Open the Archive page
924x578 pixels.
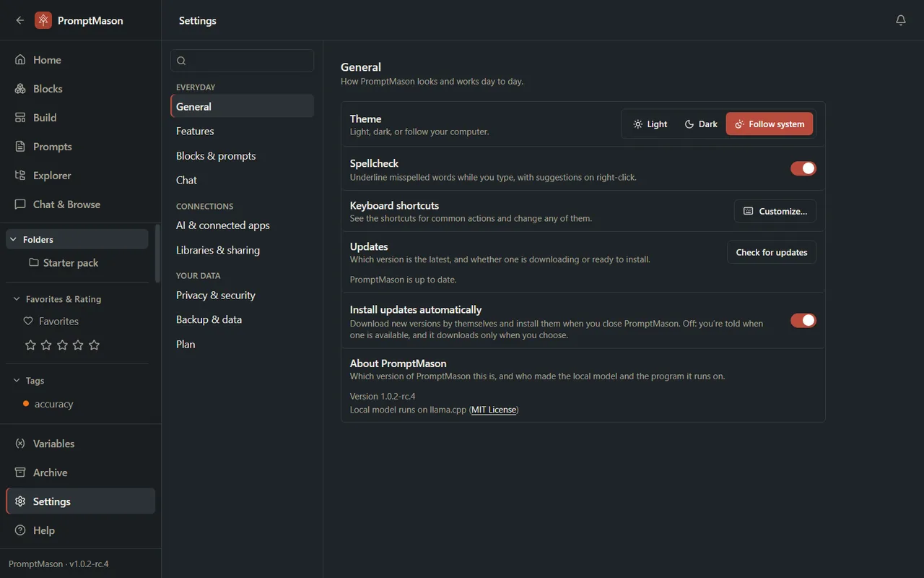tap(80, 473)
